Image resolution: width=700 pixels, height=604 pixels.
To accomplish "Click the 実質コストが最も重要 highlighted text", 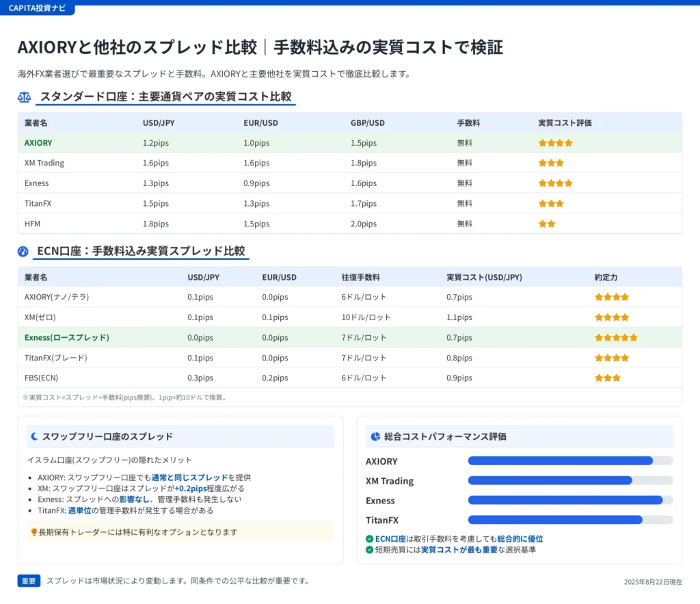I will [x=459, y=549].
